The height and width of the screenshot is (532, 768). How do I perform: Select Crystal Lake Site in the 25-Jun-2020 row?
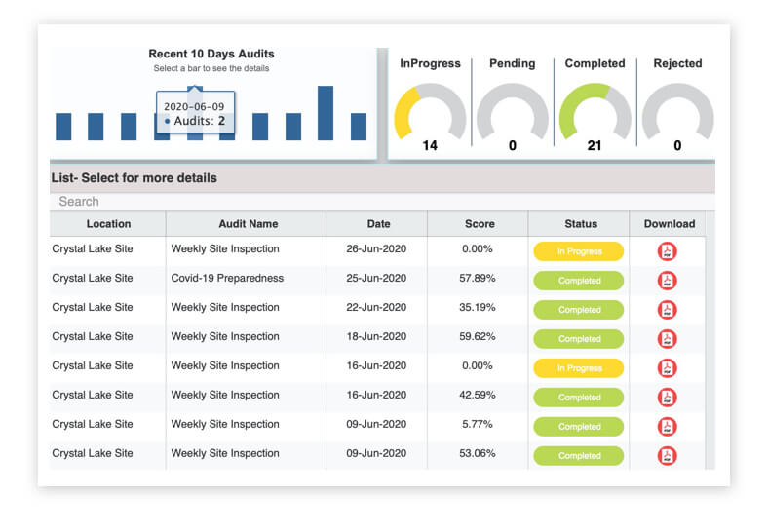coord(92,278)
